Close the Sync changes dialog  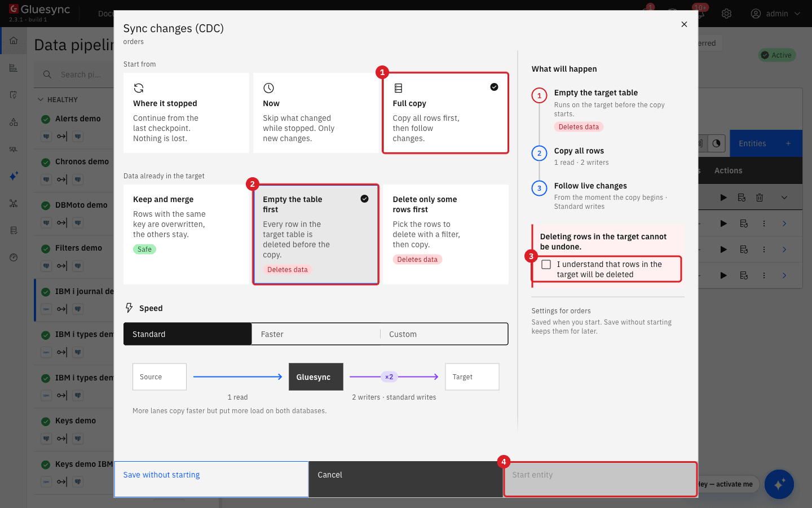[684, 24]
